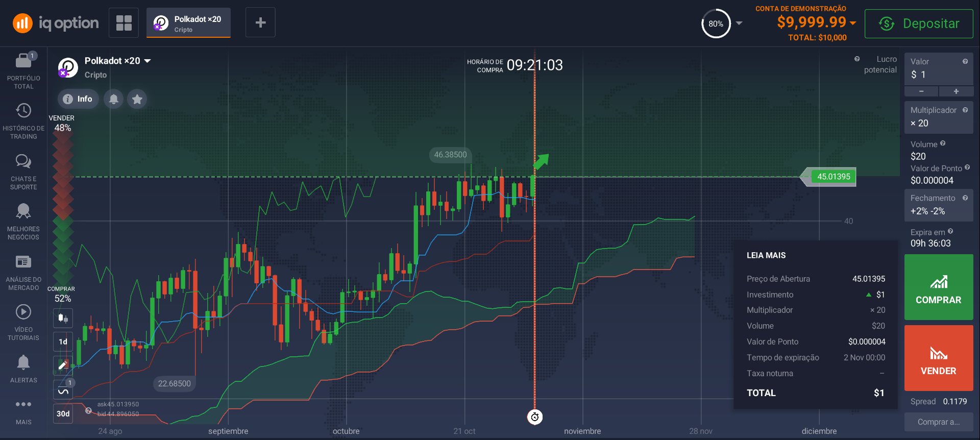
Task: Open Fechamento +2% -2% settings
Action: click(939, 205)
